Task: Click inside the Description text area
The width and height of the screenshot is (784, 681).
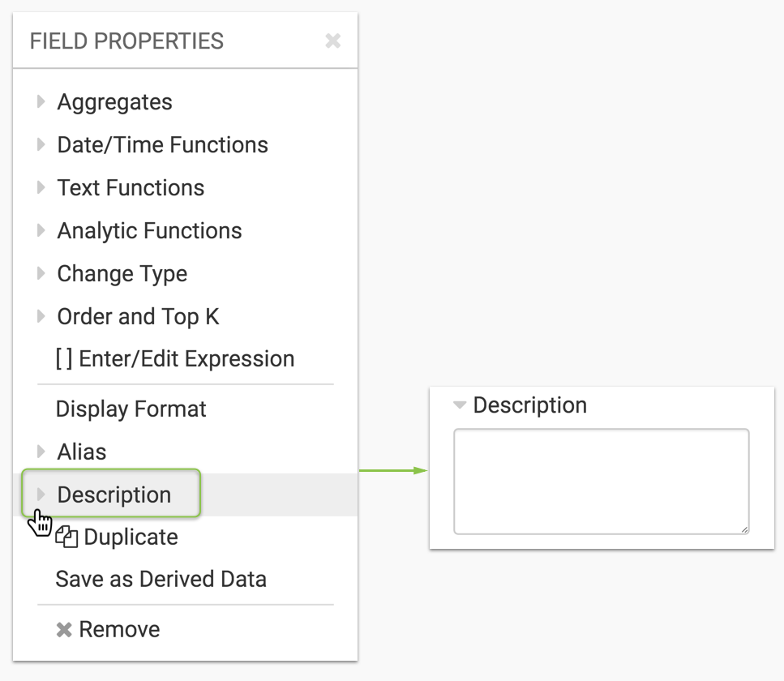Action: click(601, 482)
